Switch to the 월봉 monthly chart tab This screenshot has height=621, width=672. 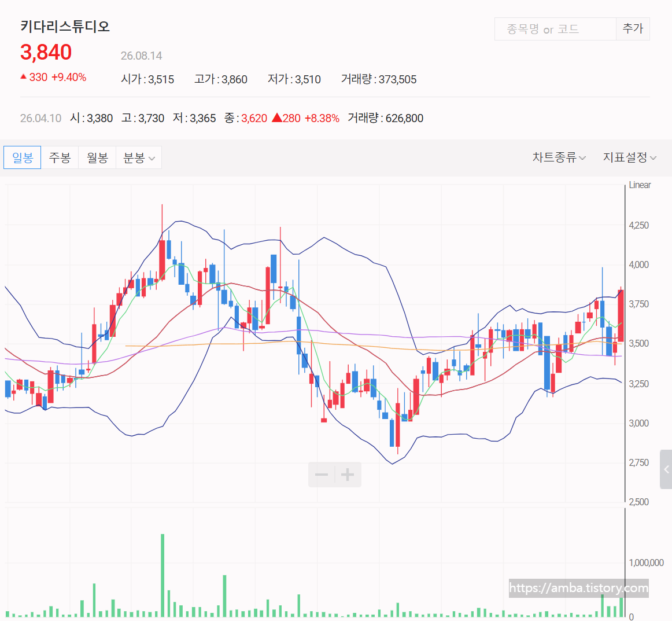[97, 157]
